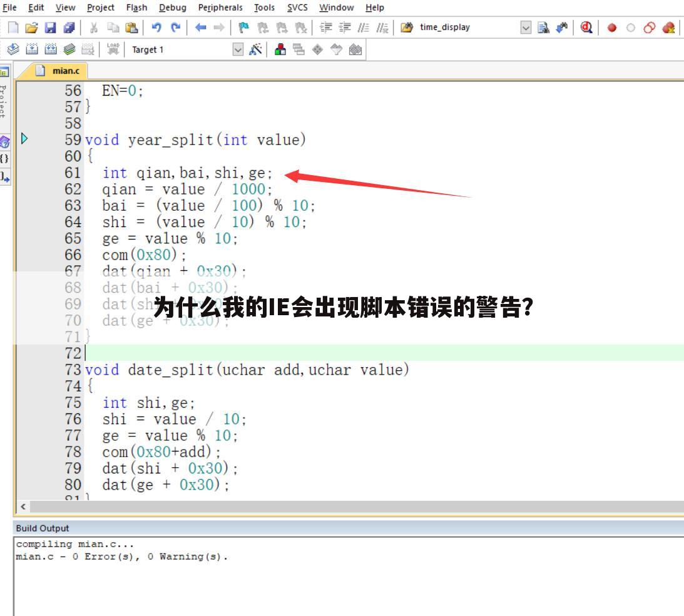This screenshot has width=684, height=616.
Task: Open the SVCS menu
Action: click(x=297, y=8)
